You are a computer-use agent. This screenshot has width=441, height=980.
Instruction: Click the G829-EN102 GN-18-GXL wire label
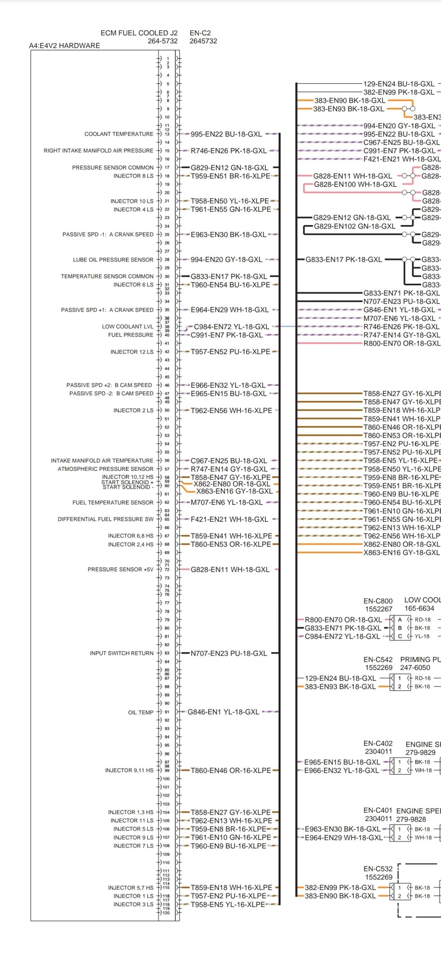pyautogui.click(x=354, y=226)
